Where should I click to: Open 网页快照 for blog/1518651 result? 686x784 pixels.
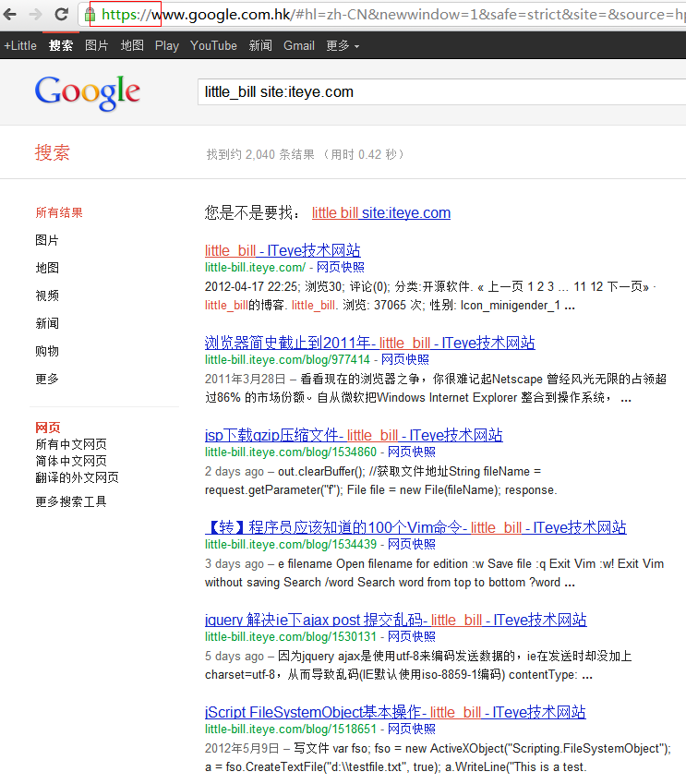pos(412,729)
